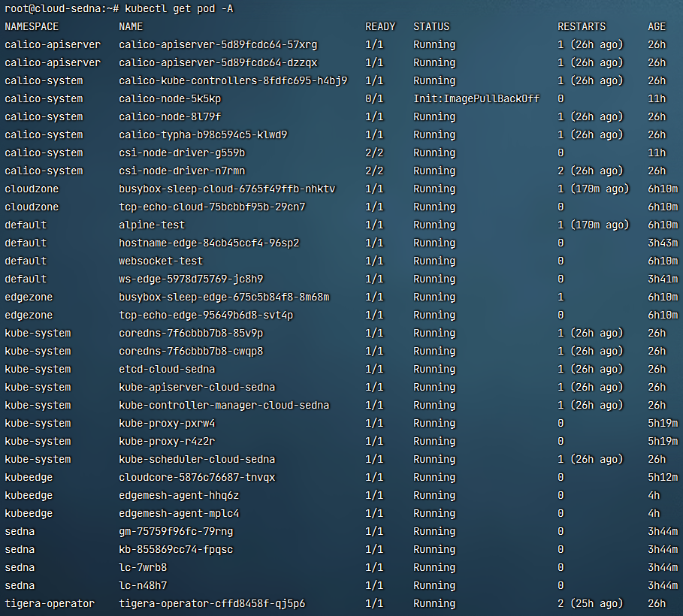Click pod kube-scheduler-cloud-sedna
This screenshot has width=683, height=616.
(x=197, y=459)
